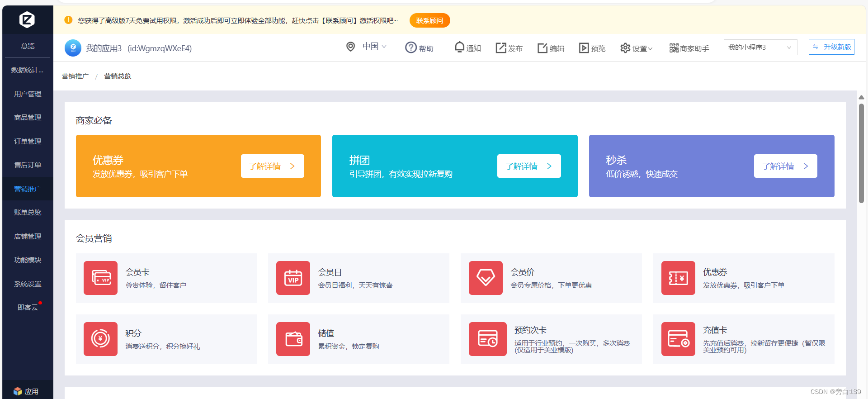The image size is (868, 399).
Task: Open 总览 in the sidebar
Action: 28,46
